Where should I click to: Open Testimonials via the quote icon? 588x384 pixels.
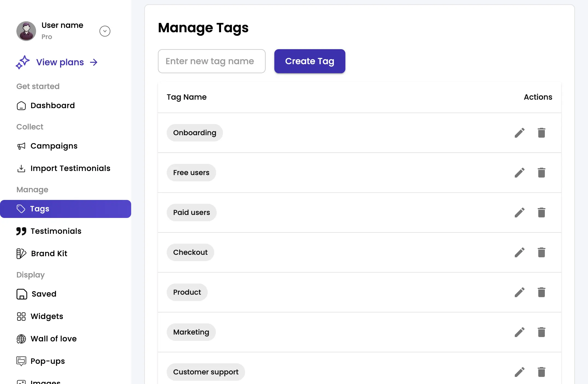(x=21, y=231)
